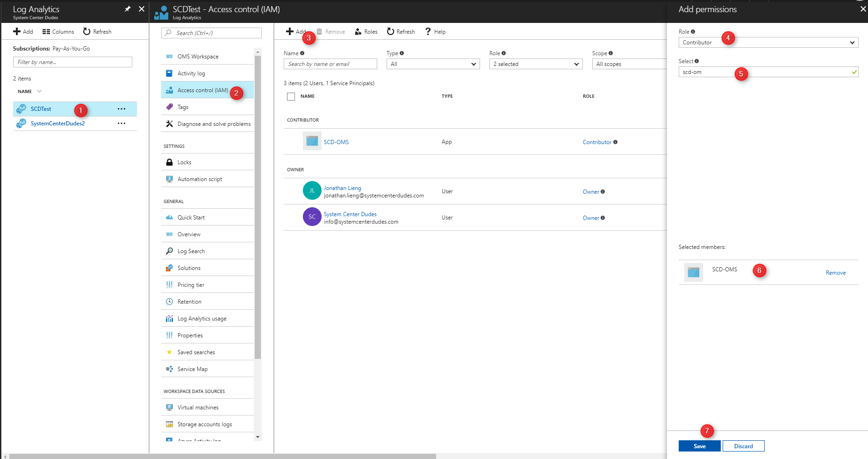Click the Retention clock icon
The width and height of the screenshot is (868, 459).
(169, 302)
